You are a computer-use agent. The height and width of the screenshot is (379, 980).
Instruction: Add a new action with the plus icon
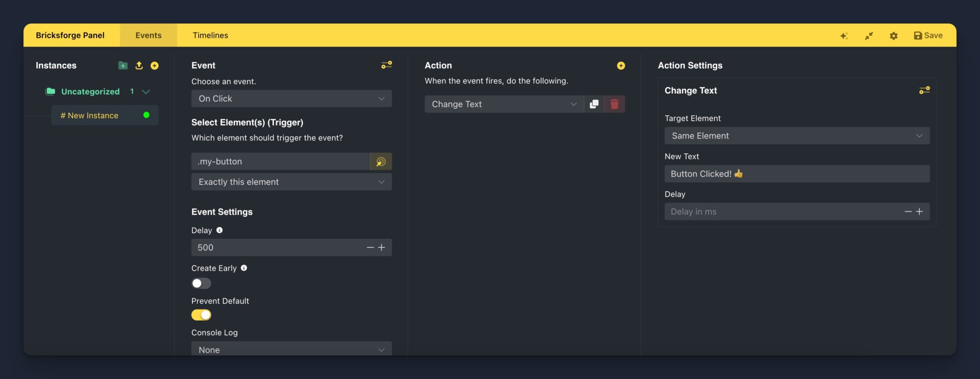[621, 65]
